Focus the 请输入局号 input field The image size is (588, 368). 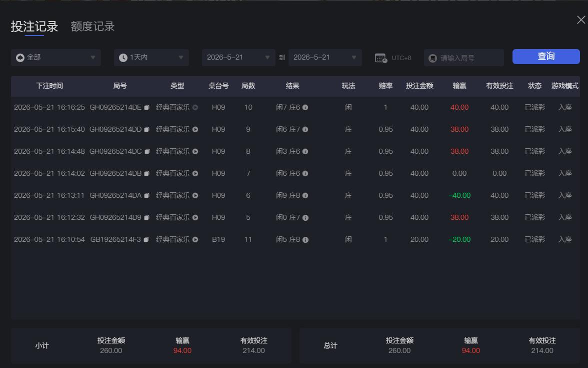click(464, 58)
